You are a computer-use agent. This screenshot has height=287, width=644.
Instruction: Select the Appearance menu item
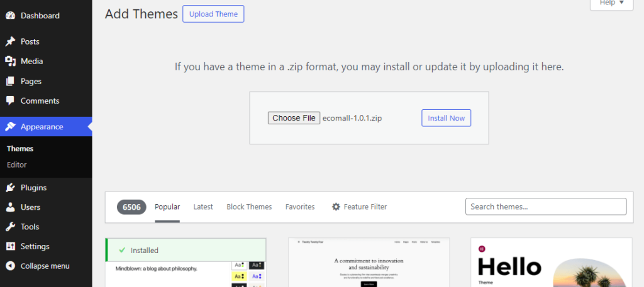46,127
